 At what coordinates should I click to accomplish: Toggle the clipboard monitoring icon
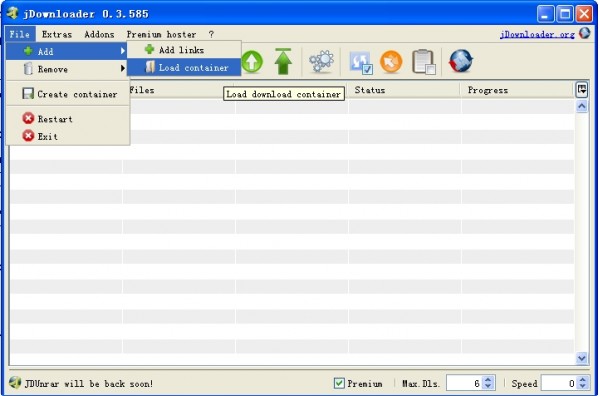[424, 62]
